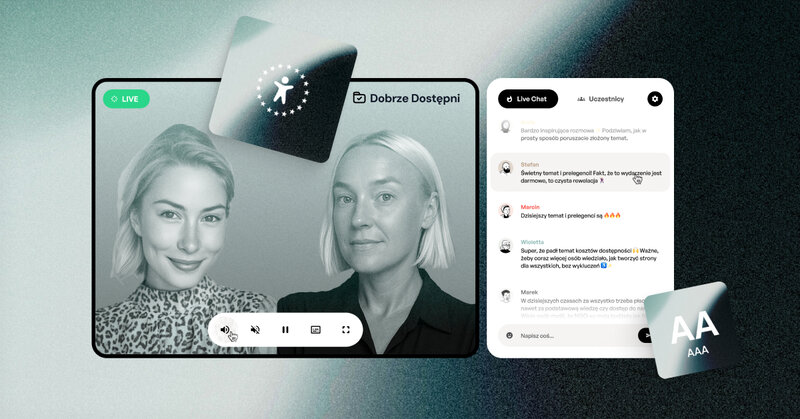Focus the "Napisz coś..." message field

click(570, 335)
